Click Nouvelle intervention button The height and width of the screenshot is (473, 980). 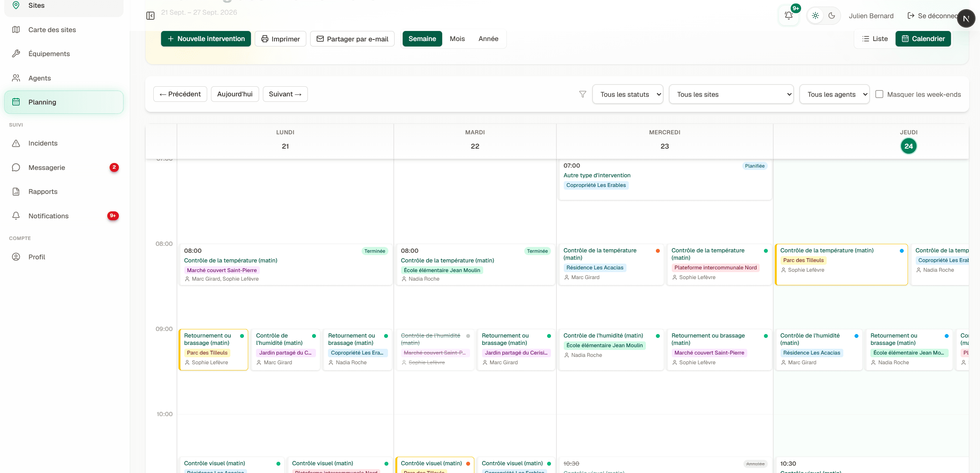[206, 39]
